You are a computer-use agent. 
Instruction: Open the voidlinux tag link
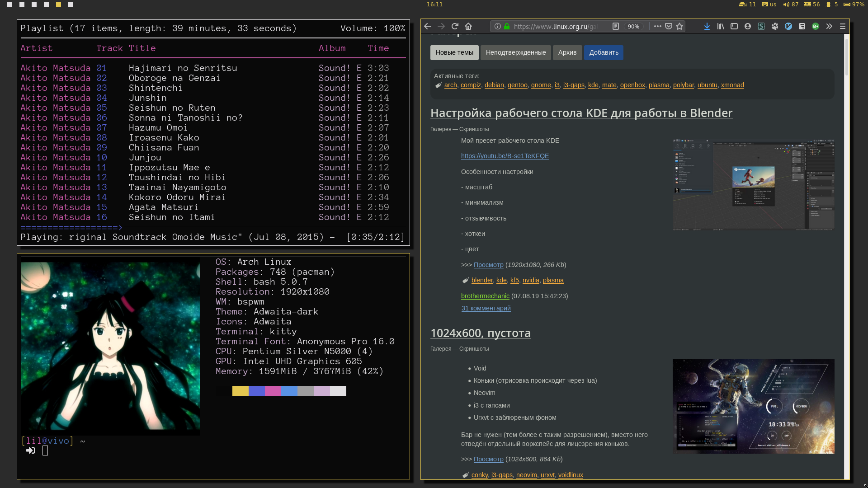[571, 475]
